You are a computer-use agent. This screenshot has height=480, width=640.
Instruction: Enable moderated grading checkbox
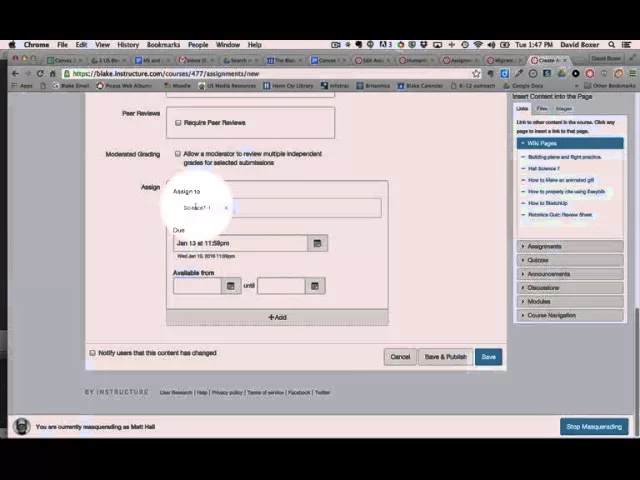tap(178, 154)
